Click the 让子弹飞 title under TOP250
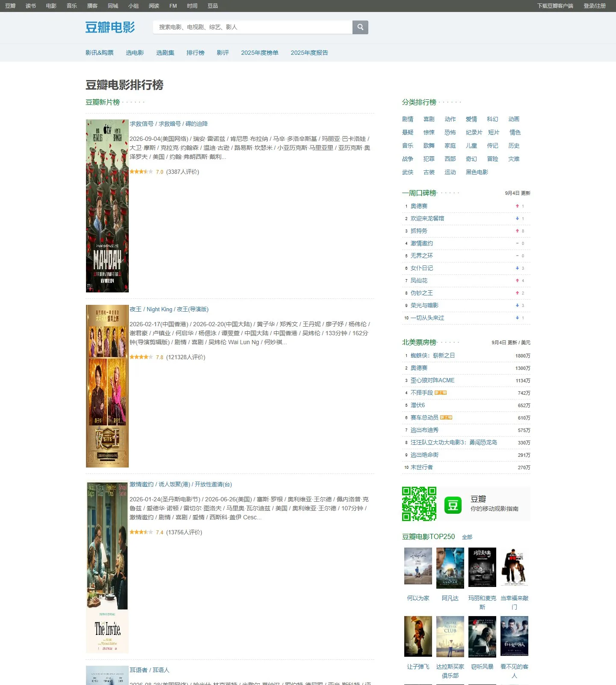The width and height of the screenshot is (616, 685). point(418,667)
